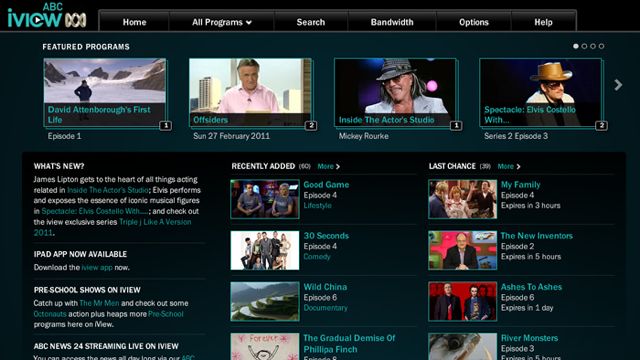The image size is (640, 360).
Task: Follow the Pre-School programs link
Action: pyautogui.click(x=166, y=314)
